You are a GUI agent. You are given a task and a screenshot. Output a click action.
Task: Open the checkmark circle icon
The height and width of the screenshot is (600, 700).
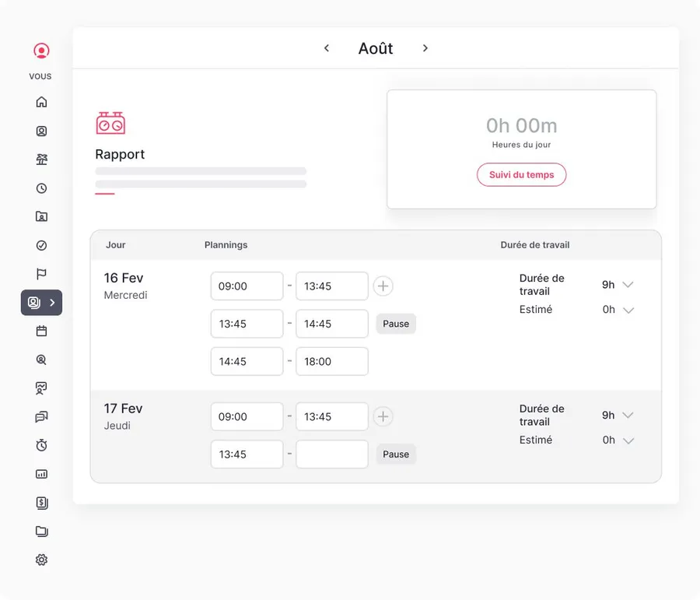point(41,245)
